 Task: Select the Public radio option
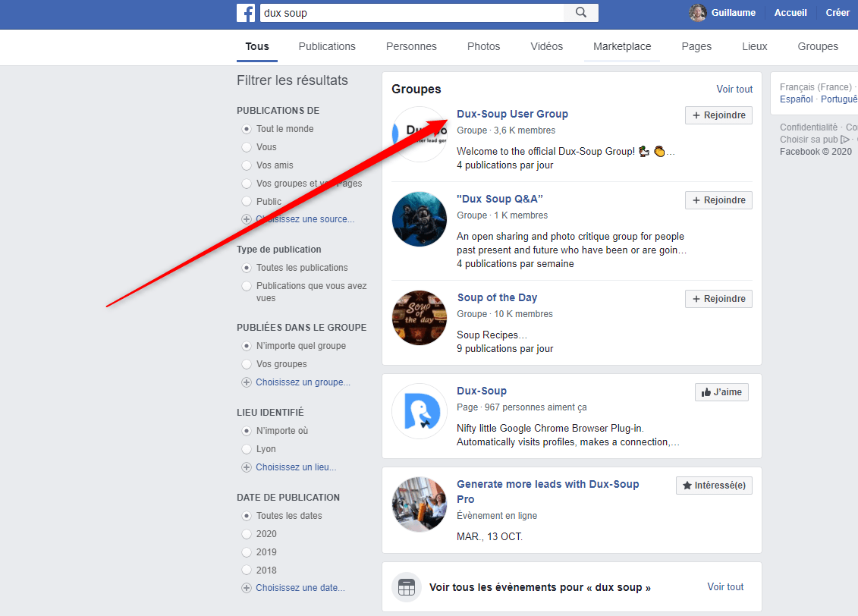click(x=247, y=201)
